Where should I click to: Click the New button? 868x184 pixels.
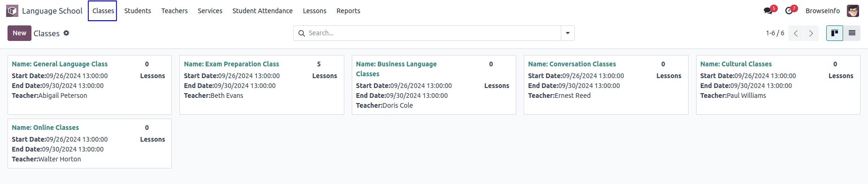coord(19,33)
